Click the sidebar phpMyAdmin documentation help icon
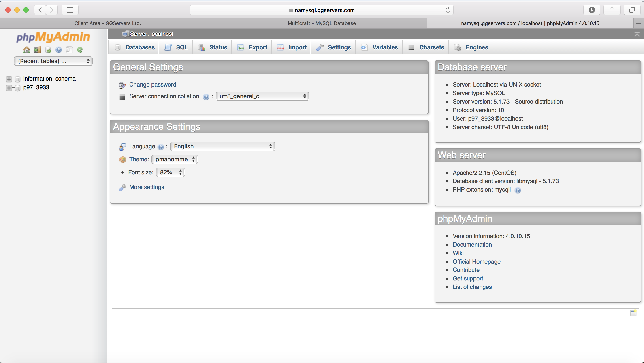This screenshot has height=363, width=644. [58, 50]
